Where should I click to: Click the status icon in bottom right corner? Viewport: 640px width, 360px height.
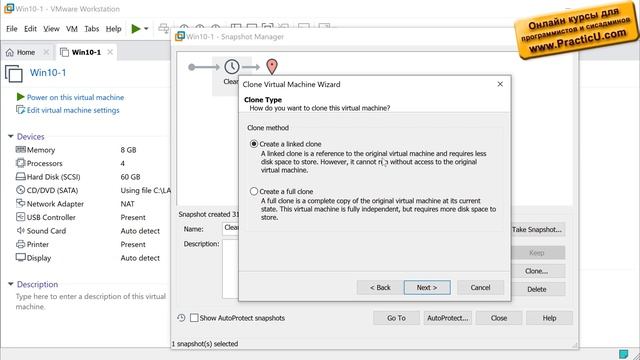pyautogui.click(x=623, y=353)
